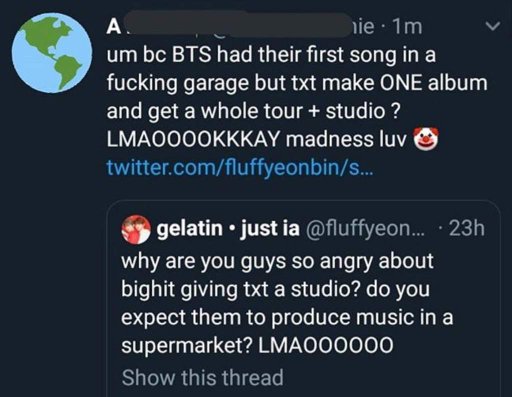The image size is (512, 397).
Task: Click the clown face emoji
Action: pos(426,138)
